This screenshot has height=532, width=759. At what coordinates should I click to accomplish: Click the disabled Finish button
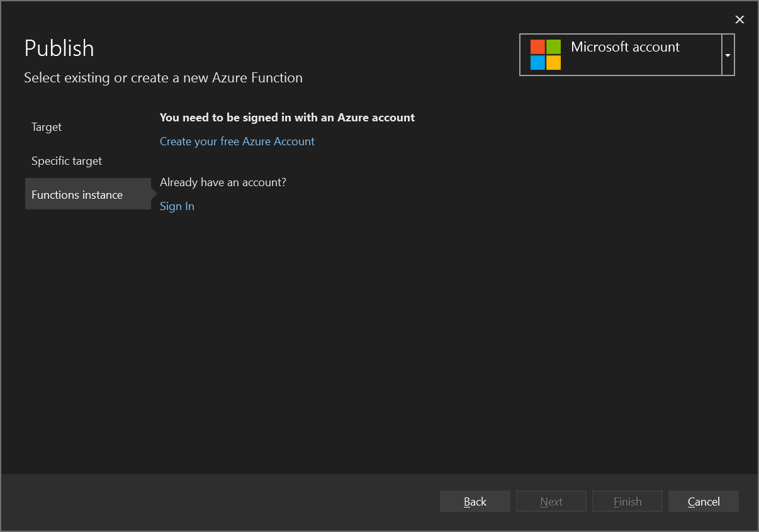[x=627, y=501]
